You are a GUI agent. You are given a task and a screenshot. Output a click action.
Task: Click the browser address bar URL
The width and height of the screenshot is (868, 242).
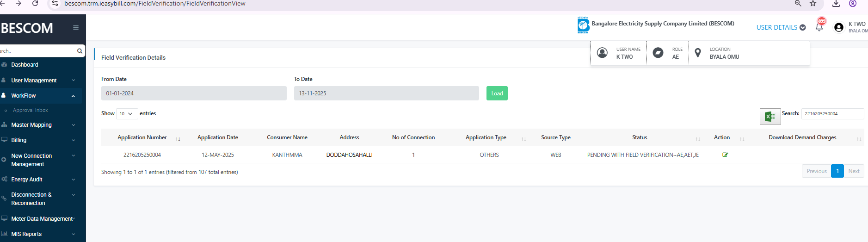(x=155, y=4)
